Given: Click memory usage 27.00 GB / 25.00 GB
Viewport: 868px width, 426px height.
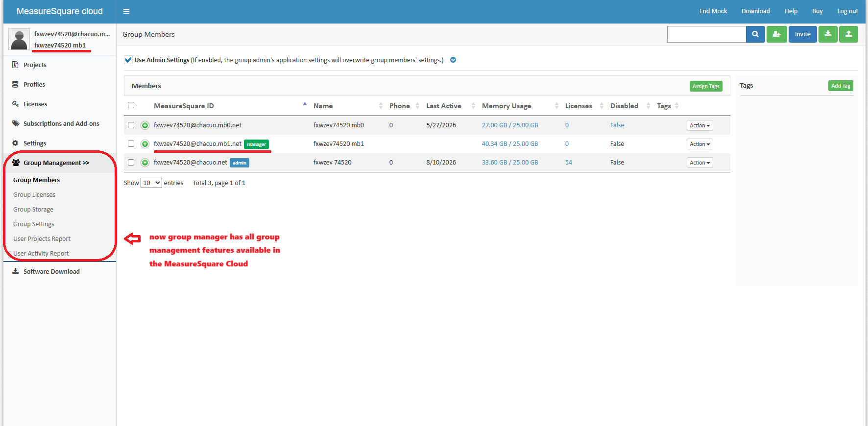Looking at the screenshot, I should [x=510, y=125].
